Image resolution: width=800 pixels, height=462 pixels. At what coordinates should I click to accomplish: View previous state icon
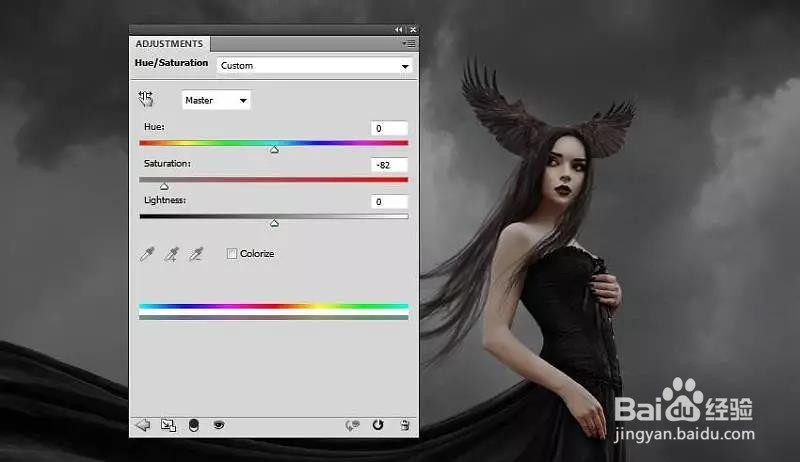click(352, 425)
